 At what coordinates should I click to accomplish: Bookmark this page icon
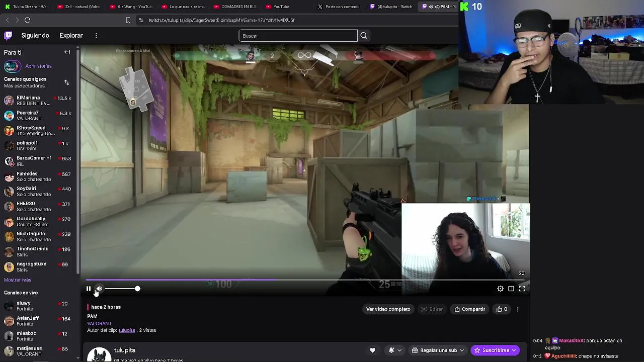pos(128,20)
